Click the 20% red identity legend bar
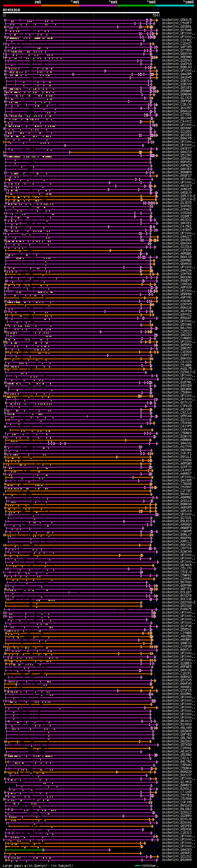 tap(22, 6)
